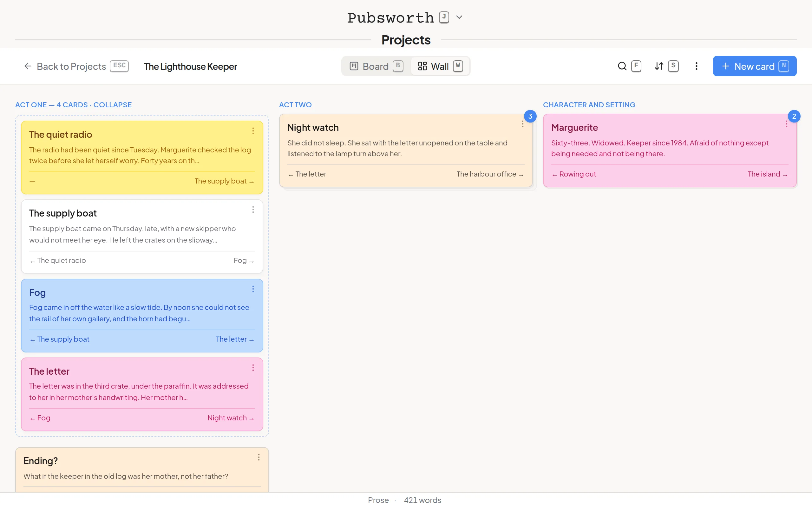This screenshot has height=508, width=812.
Task: Follow Rowing out previous link on Marguerite
Action: [574, 174]
